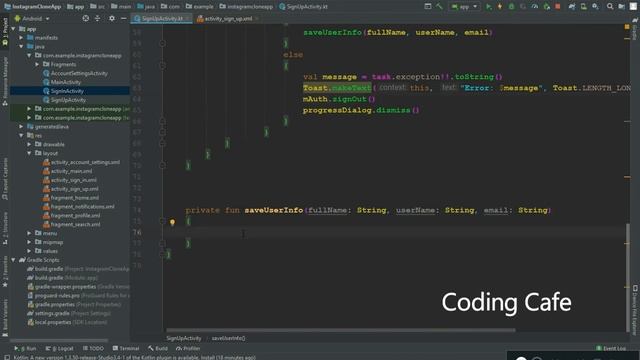Expand the Fragments package

[x=37, y=64]
